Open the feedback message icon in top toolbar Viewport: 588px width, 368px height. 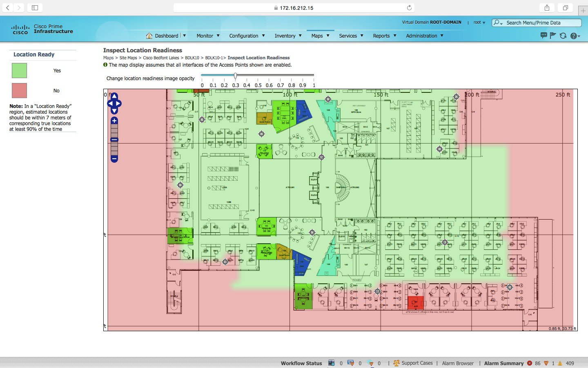pyautogui.click(x=543, y=36)
